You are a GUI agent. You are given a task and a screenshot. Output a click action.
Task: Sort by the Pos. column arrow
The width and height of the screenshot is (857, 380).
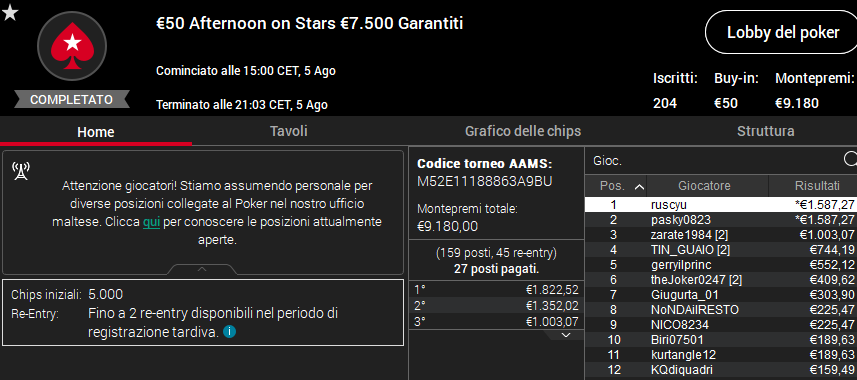639,187
